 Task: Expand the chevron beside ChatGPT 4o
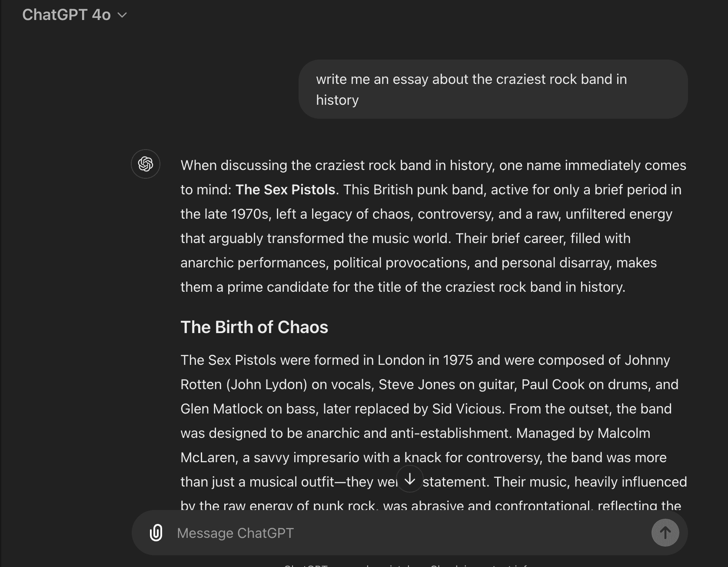123,15
